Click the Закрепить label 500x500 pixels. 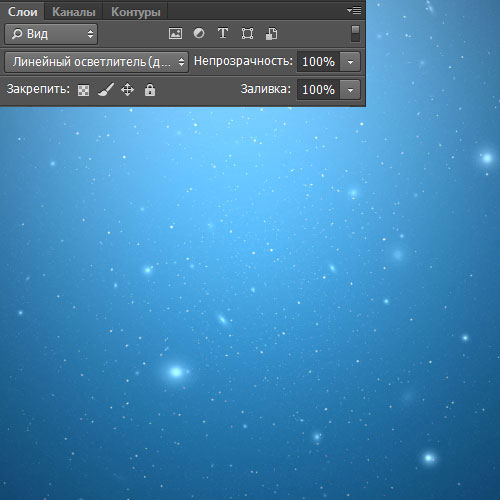coord(38,89)
